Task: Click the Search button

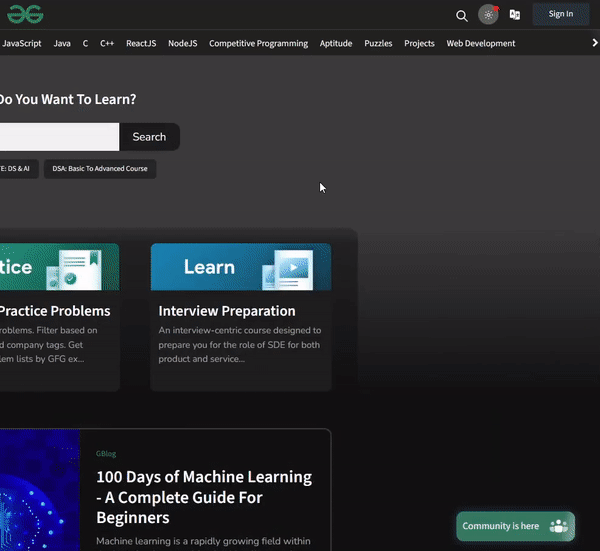Action: coord(149,137)
